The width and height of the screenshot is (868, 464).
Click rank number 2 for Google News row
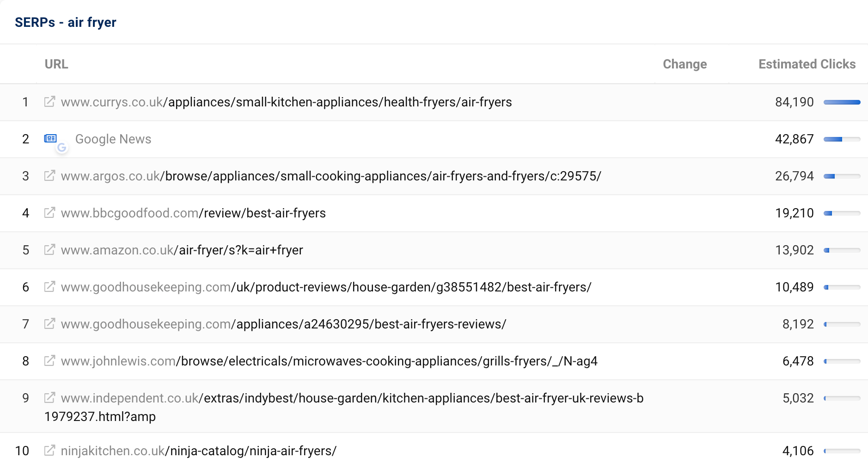pos(25,139)
